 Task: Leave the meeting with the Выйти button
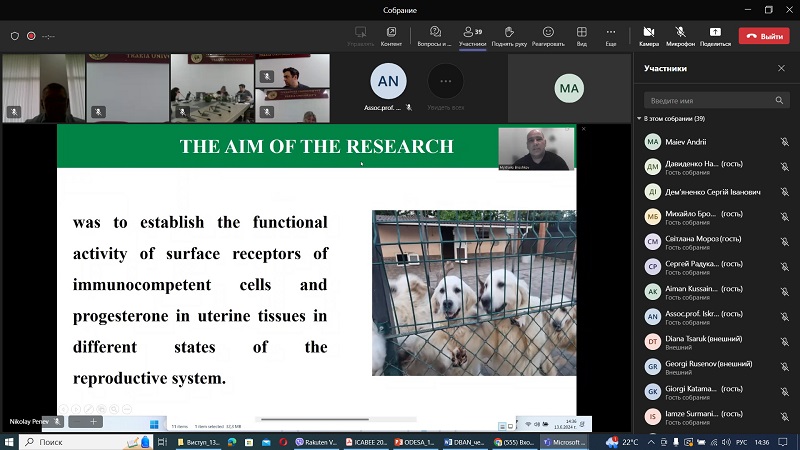763,36
